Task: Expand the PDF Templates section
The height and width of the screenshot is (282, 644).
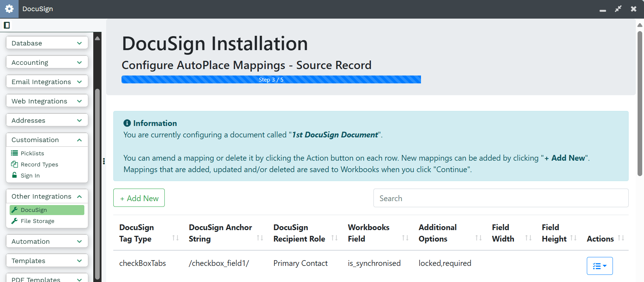Action: coord(47,278)
